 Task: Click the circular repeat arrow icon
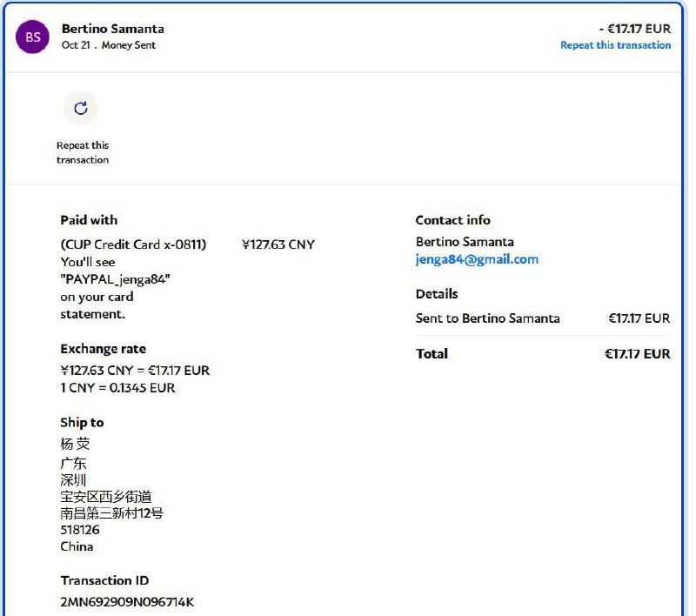[x=81, y=109]
